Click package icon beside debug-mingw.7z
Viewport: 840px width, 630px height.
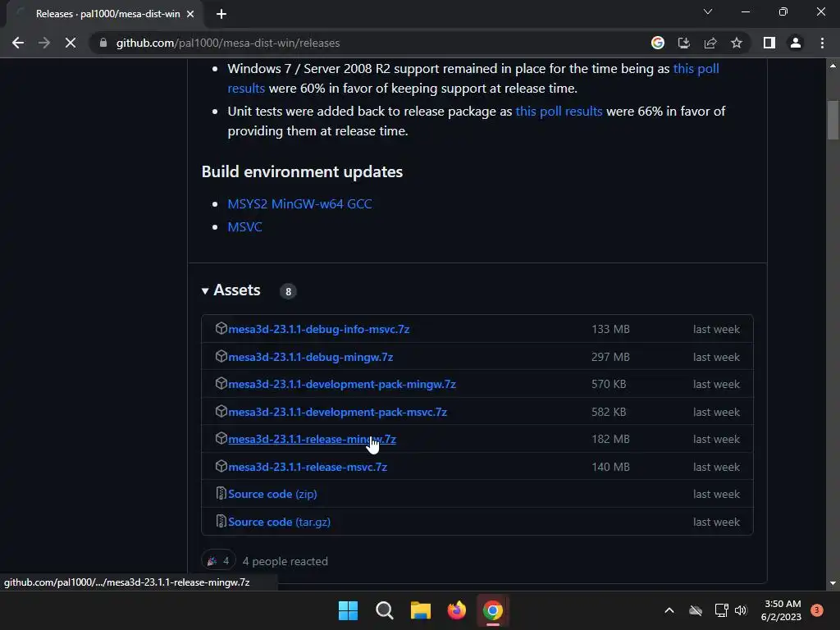click(x=221, y=356)
